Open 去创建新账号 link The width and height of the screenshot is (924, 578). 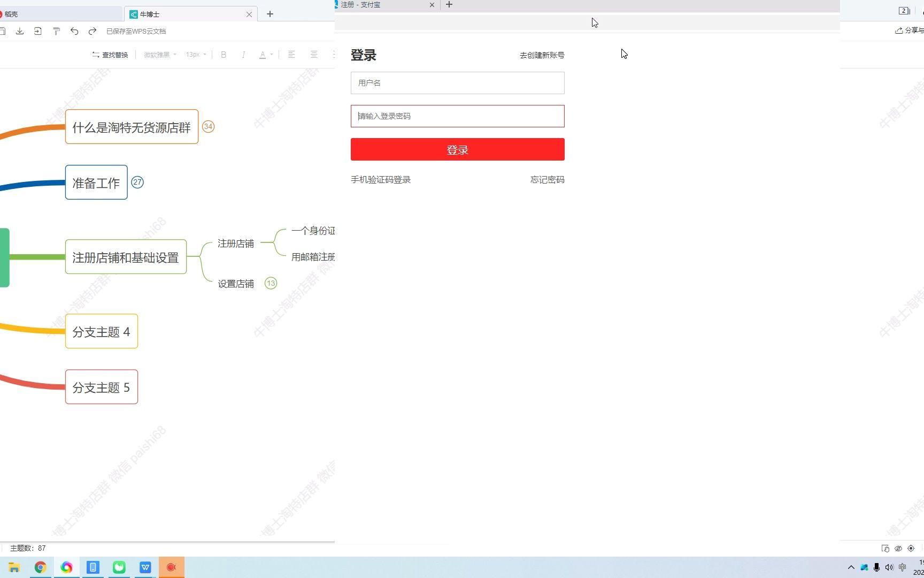542,55
